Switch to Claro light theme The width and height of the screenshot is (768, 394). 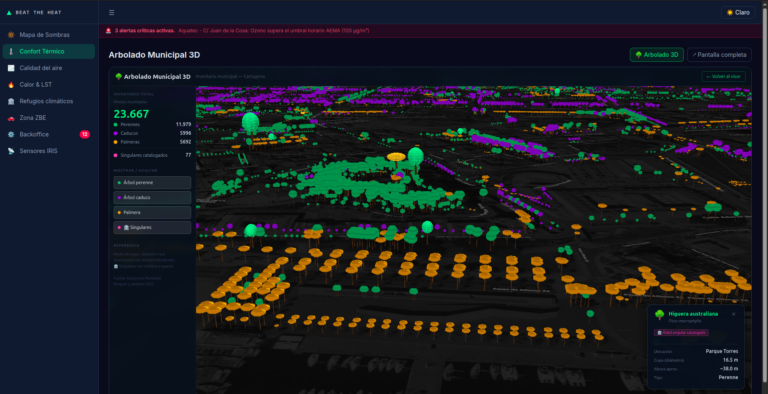click(738, 13)
